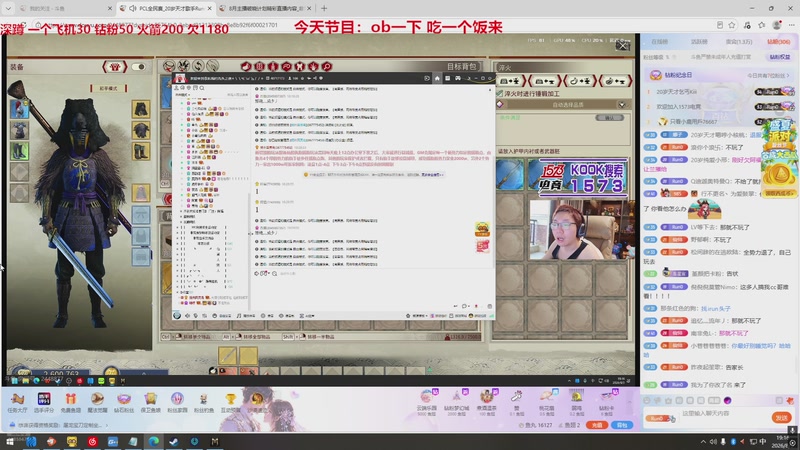Open NetEase Cloud Music taskbar icon
The height and width of the screenshot is (450, 800).
(x=92, y=441)
